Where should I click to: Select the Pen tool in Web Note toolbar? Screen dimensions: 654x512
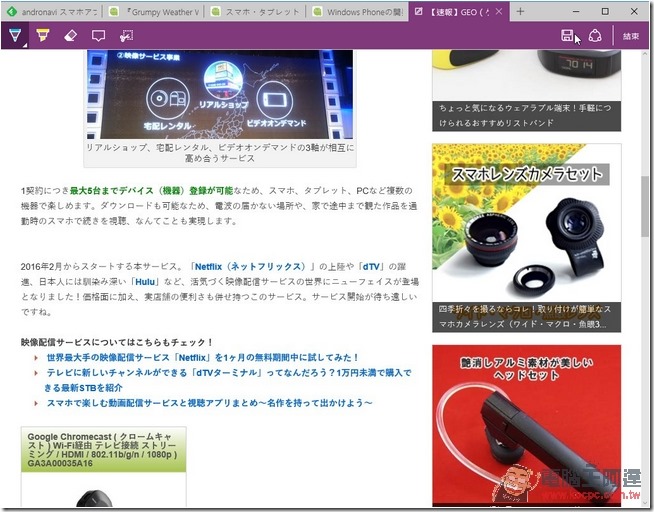[x=15, y=36]
